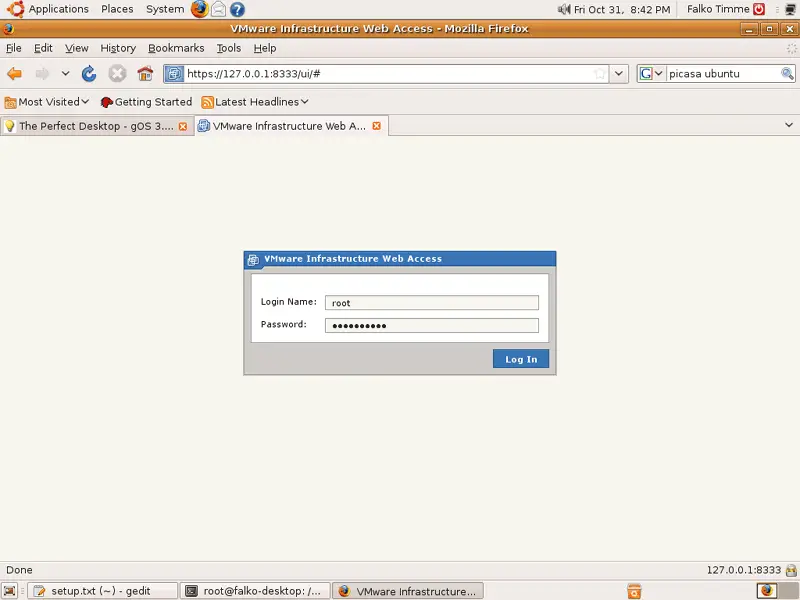The height and width of the screenshot is (600, 800).
Task: Open the File menu
Action: (x=14, y=48)
